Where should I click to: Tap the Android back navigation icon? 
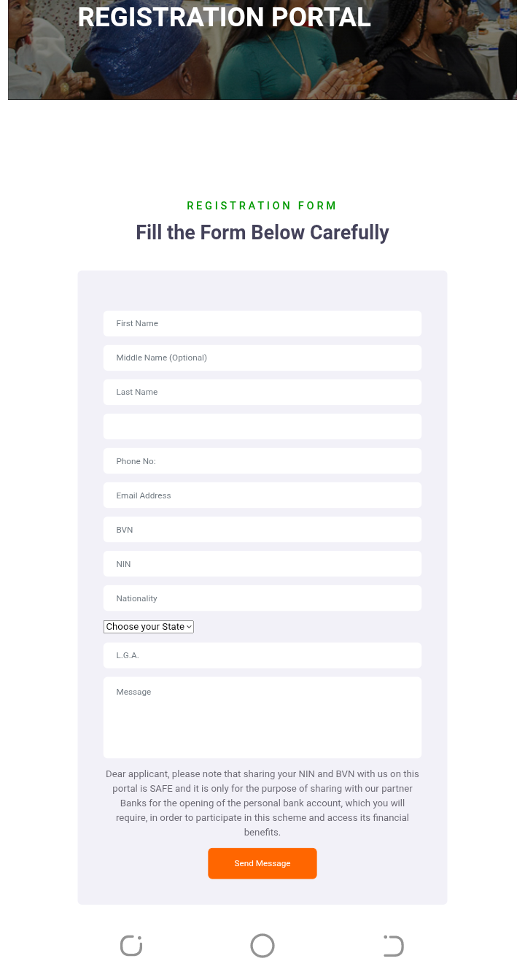coord(394,946)
